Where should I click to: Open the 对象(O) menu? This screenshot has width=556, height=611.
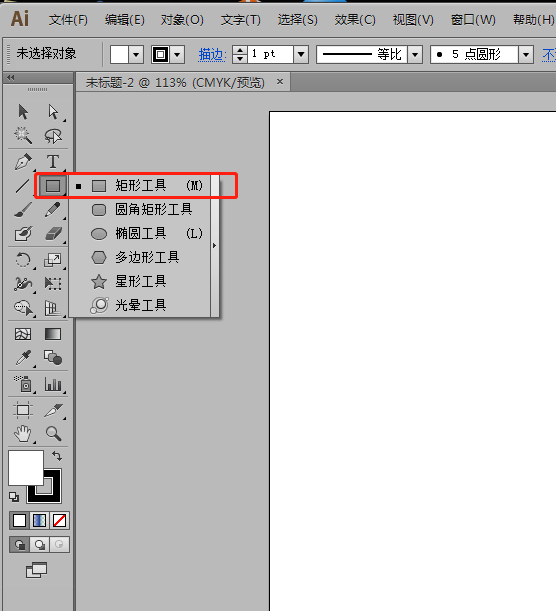click(182, 19)
